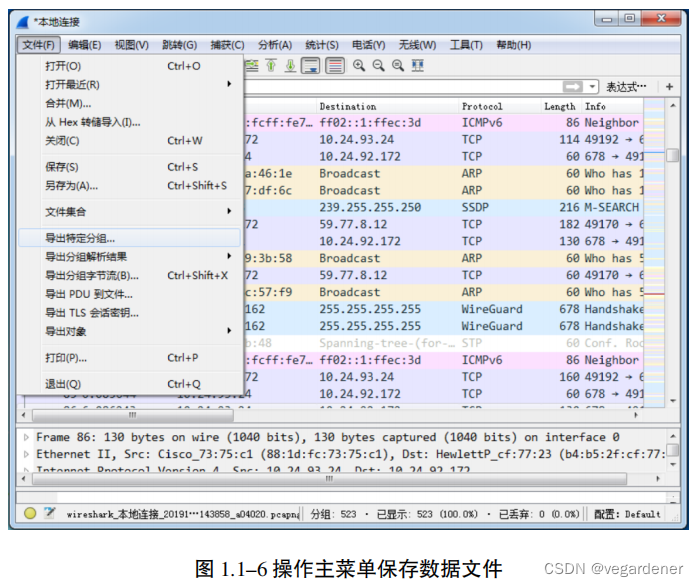Expand the Ethernet II detail row

coord(26,454)
